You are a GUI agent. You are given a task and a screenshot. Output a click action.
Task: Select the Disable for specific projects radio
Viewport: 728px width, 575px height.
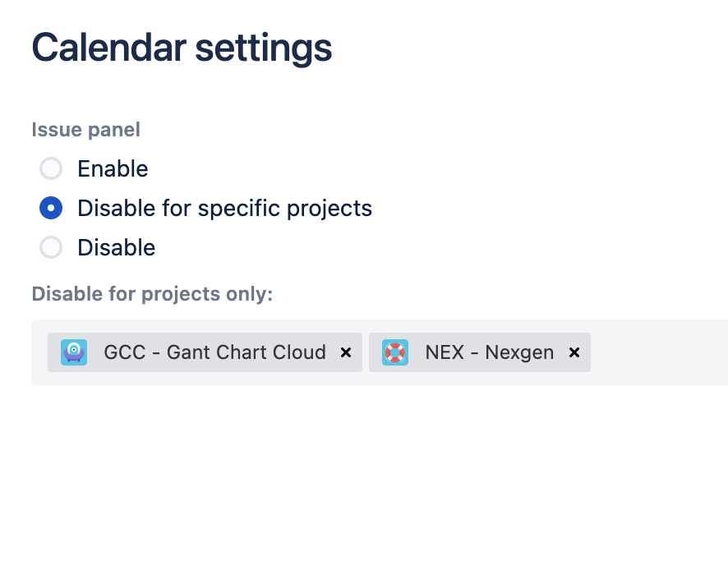[x=51, y=208]
